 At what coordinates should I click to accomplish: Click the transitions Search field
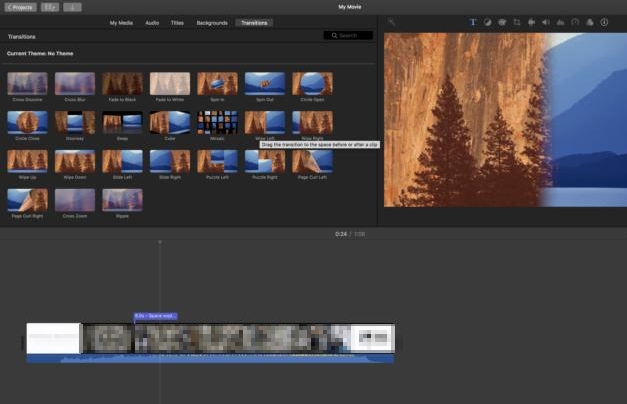pos(348,36)
